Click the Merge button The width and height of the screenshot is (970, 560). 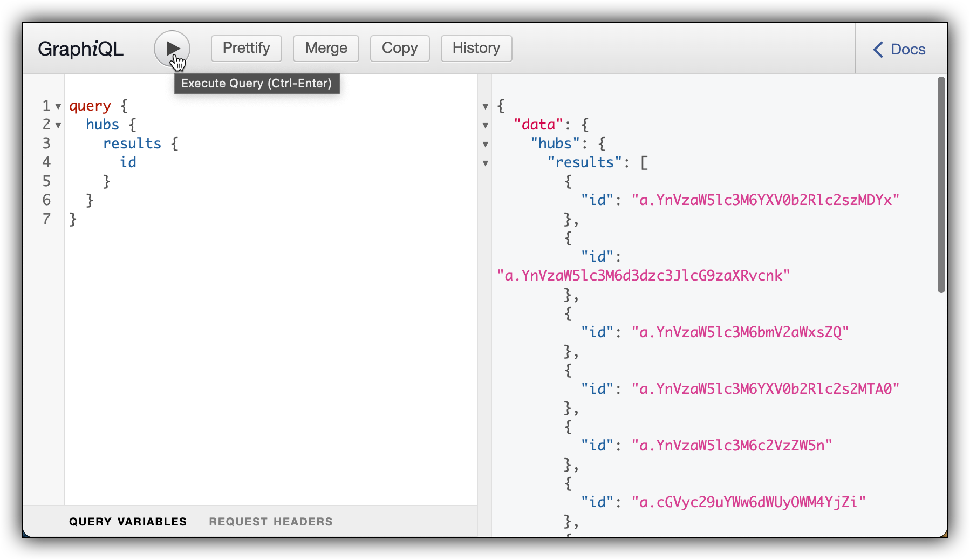click(x=326, y=49)
